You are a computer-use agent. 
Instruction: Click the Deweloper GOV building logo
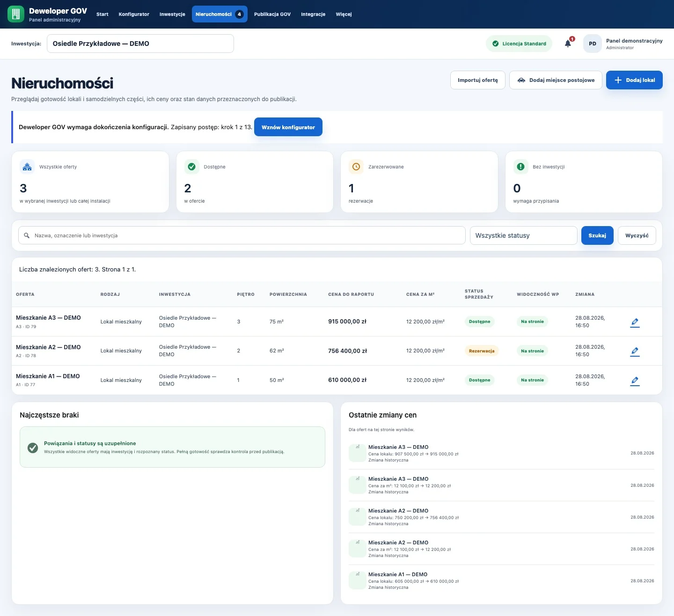point(16,14)
